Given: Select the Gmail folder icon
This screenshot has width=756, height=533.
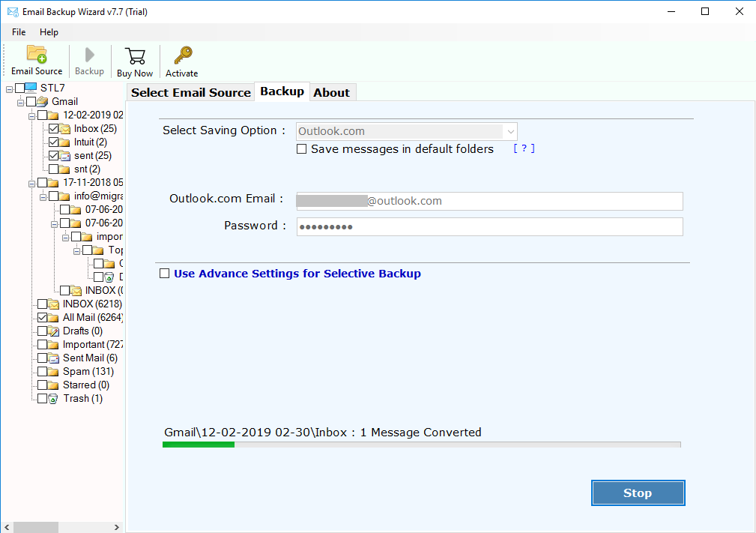Looking at the screenshot, I should pos(43,101).
